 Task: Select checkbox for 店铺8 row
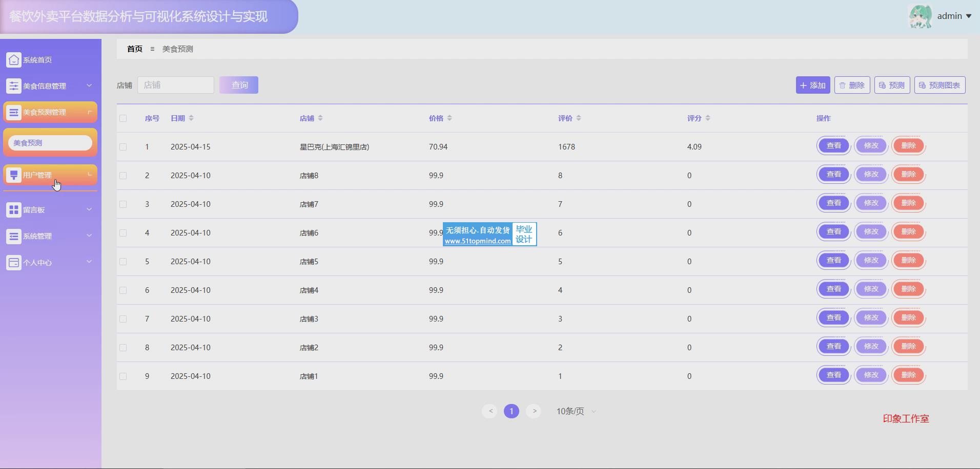(x=123, y=176)
